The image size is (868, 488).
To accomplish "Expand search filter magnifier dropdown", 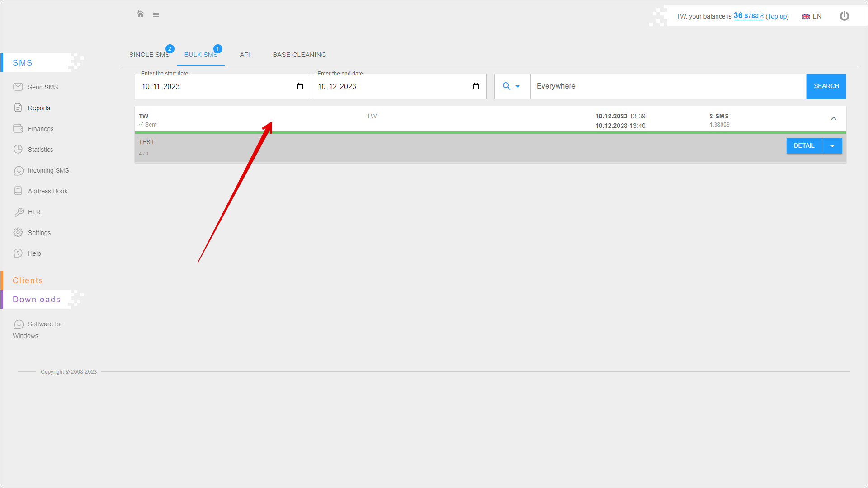I will (x=511, y=86).
